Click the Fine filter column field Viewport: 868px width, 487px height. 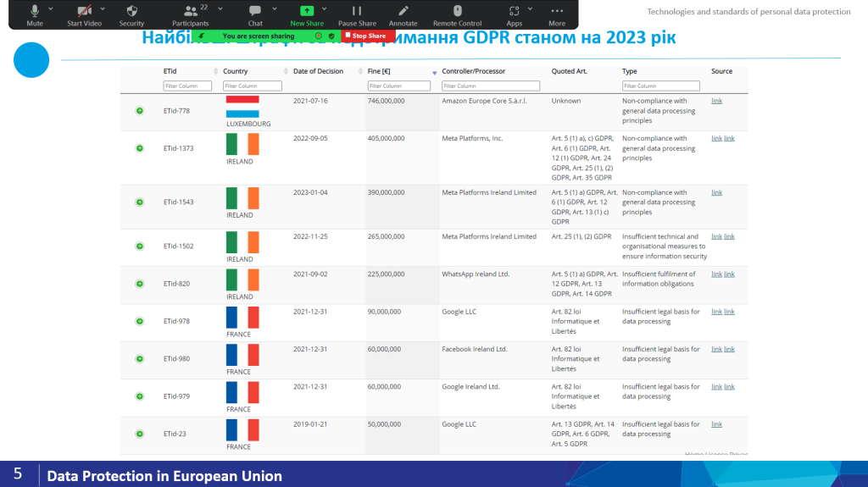[x=398, y=86]
